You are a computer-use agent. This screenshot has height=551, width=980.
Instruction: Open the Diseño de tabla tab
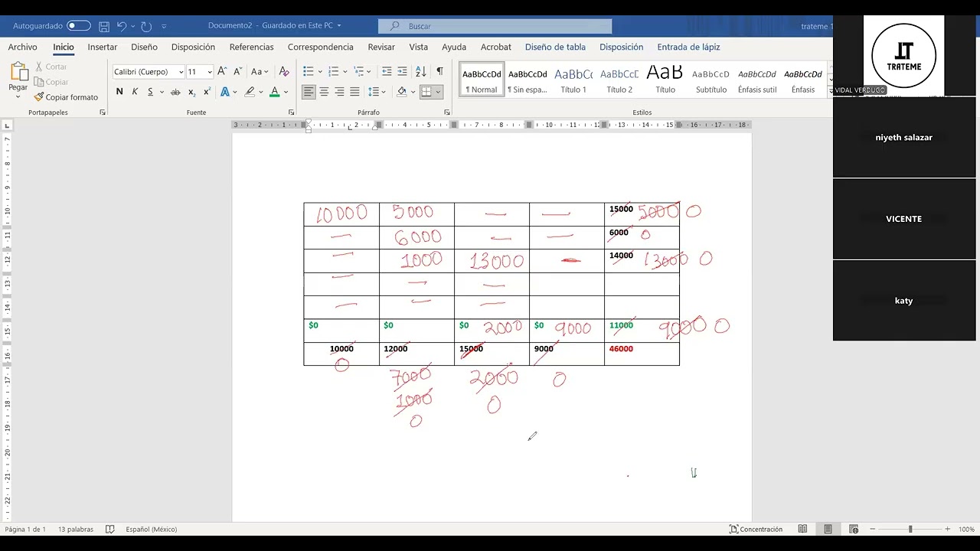coord(555,47)
